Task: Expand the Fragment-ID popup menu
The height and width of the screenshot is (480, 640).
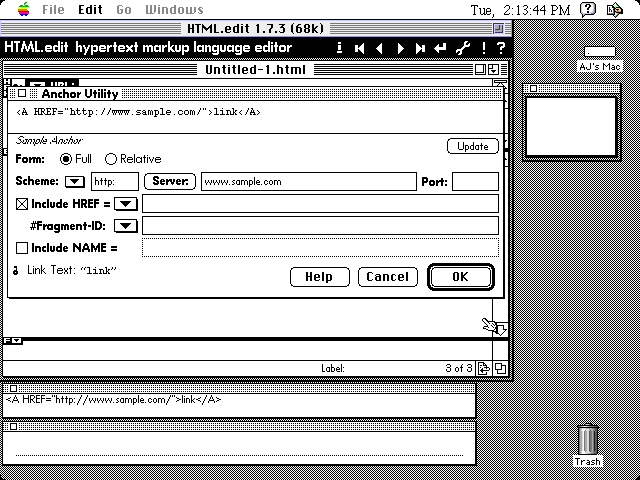Action: click(125, 226)
